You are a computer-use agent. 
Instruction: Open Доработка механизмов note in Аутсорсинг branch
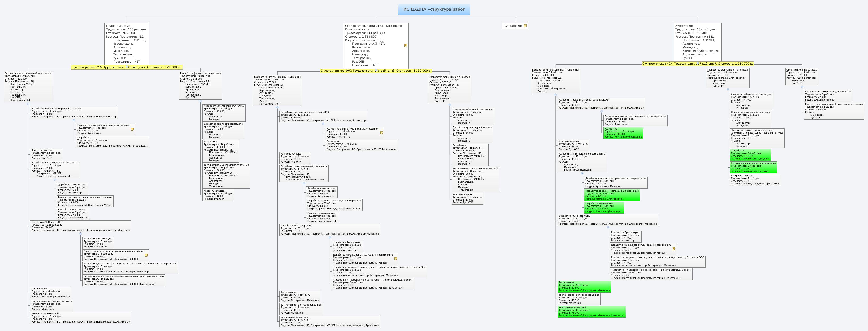[674, 249]
